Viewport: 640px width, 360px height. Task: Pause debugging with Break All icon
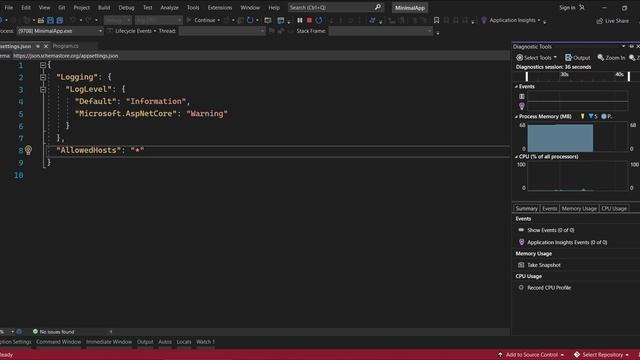click(300, 20)
